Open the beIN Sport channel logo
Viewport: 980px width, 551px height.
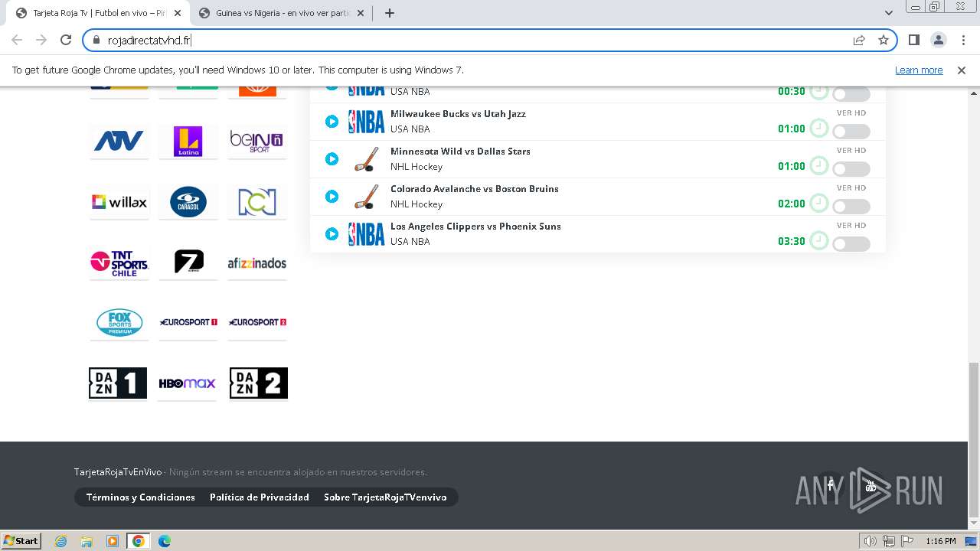click(x=257, y=141)
